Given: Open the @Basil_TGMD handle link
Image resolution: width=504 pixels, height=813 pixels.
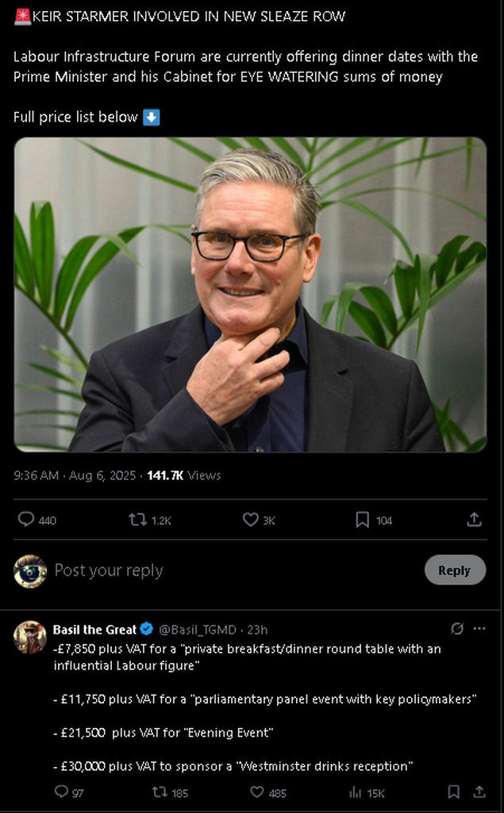Looking at the screenshot, I should 198,630.
